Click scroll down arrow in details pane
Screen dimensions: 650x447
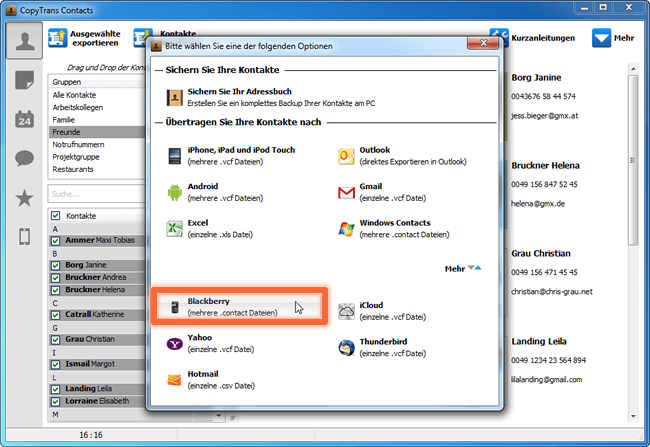[633, 416]
